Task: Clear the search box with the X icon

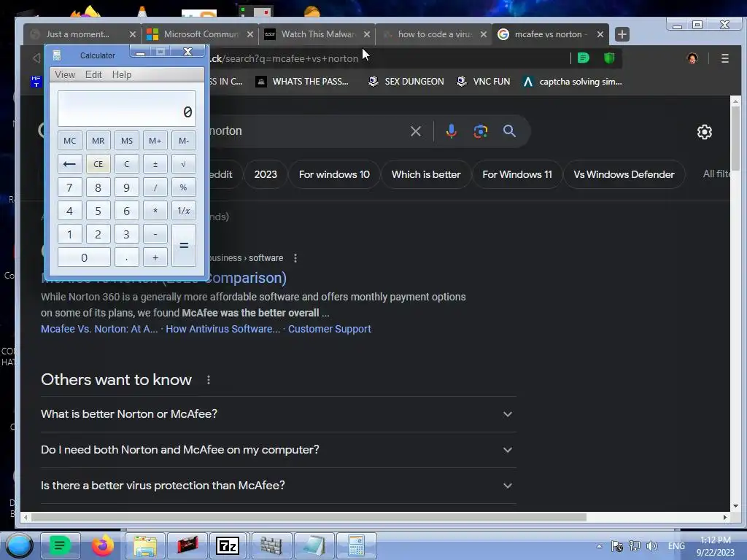Action: [415, 131]
